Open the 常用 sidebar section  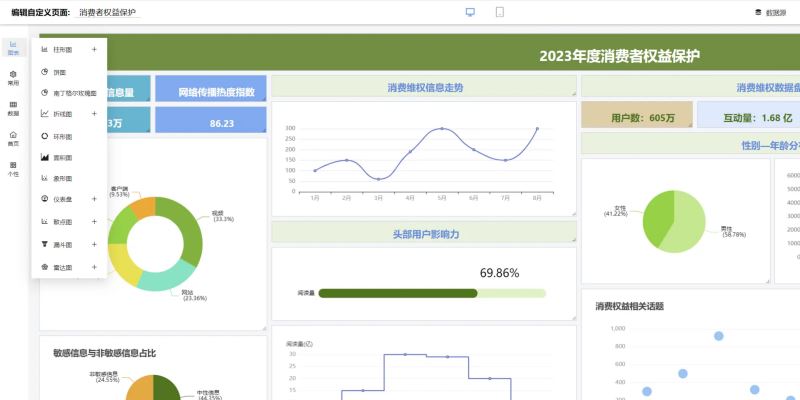point(13,78)
